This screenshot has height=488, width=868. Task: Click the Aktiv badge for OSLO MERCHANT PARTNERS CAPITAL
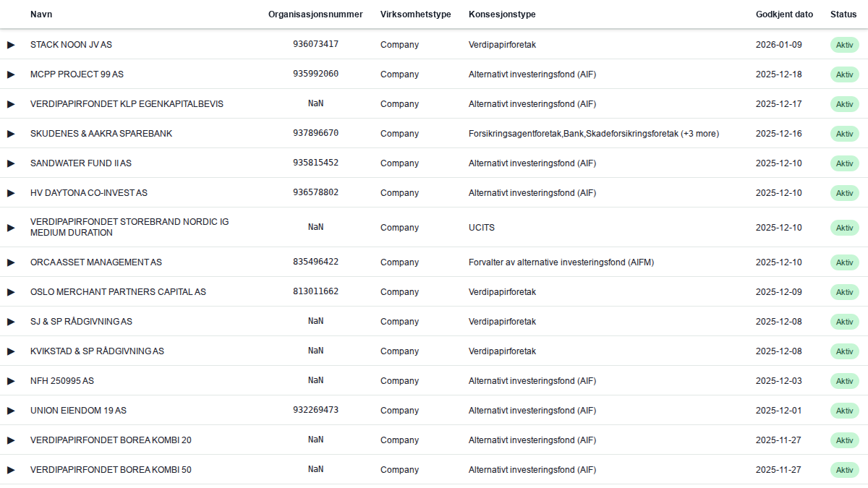tap(844, 292)
